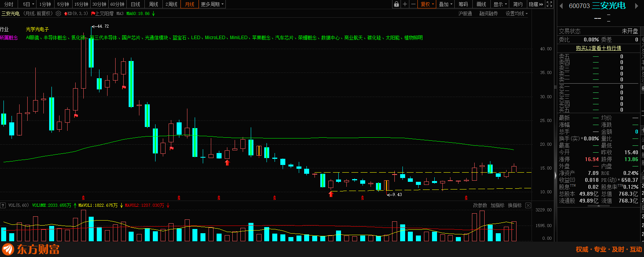Click the PE(动) 650.37 value
Screen dimensions: 644x257
(630, 180)
